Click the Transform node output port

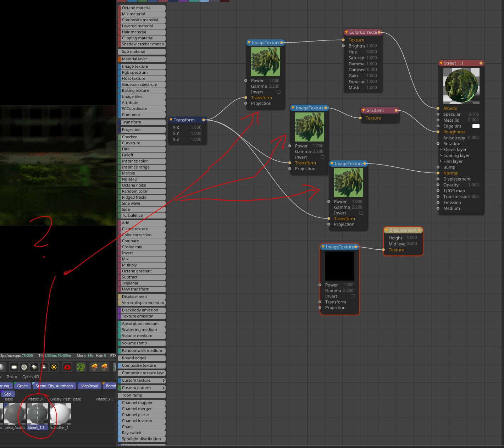(x=204, y=120)
